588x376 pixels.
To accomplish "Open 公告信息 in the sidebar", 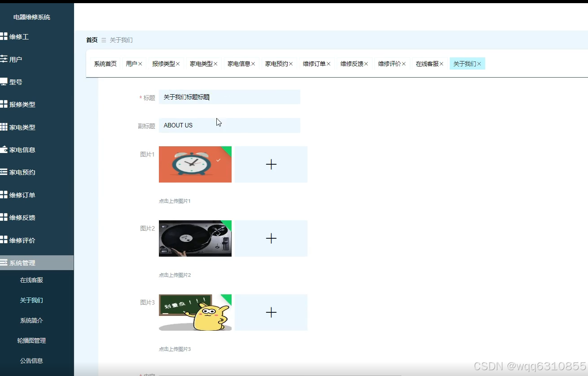I will click(x=31, y=360).
